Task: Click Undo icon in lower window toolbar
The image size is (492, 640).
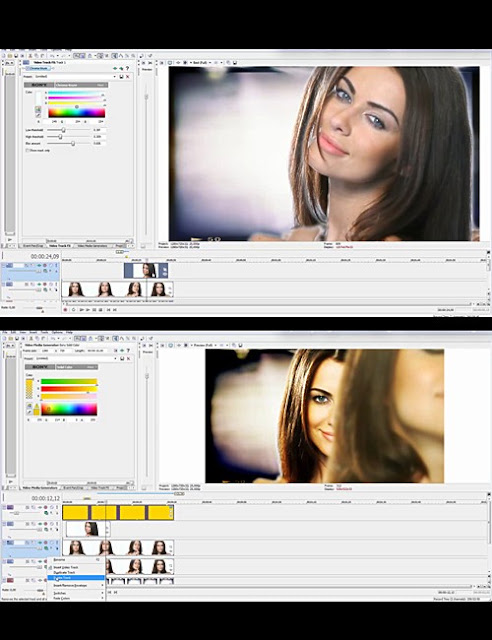Action: 53,338
